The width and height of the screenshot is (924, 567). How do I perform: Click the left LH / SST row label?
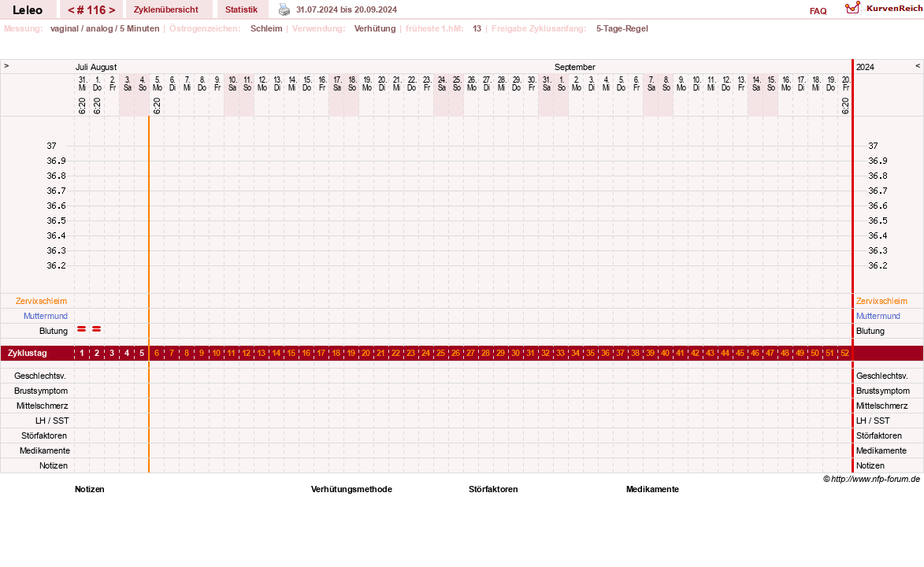point(52,421)
